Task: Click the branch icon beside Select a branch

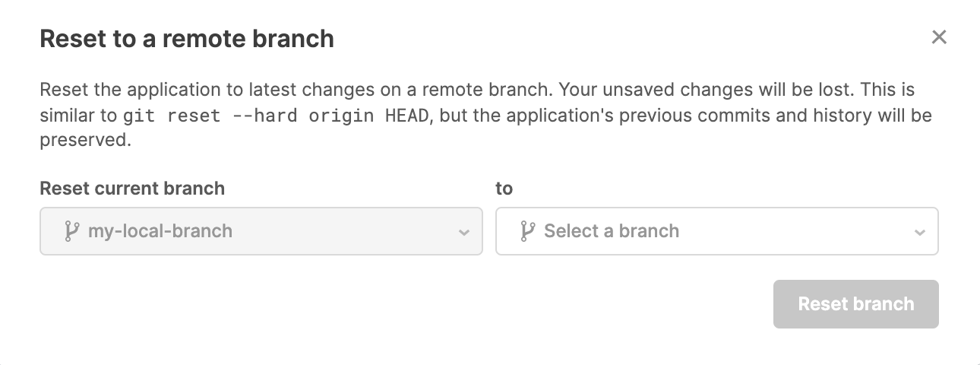Action: click(x=527, y=231)
